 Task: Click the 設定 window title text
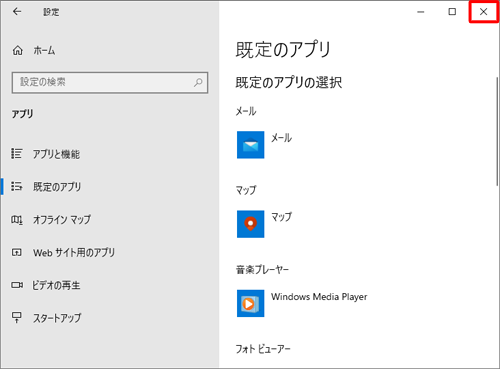pyautogui.click(x=51, y=12)
